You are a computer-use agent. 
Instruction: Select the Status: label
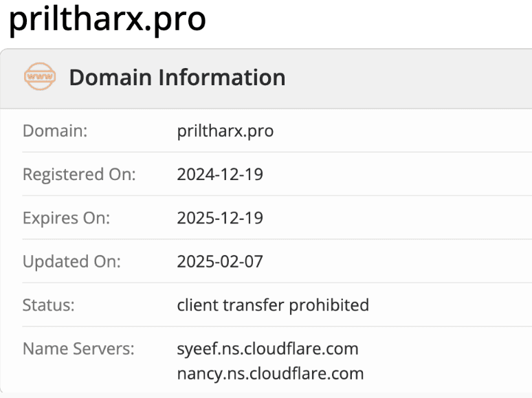coord(49,305)
